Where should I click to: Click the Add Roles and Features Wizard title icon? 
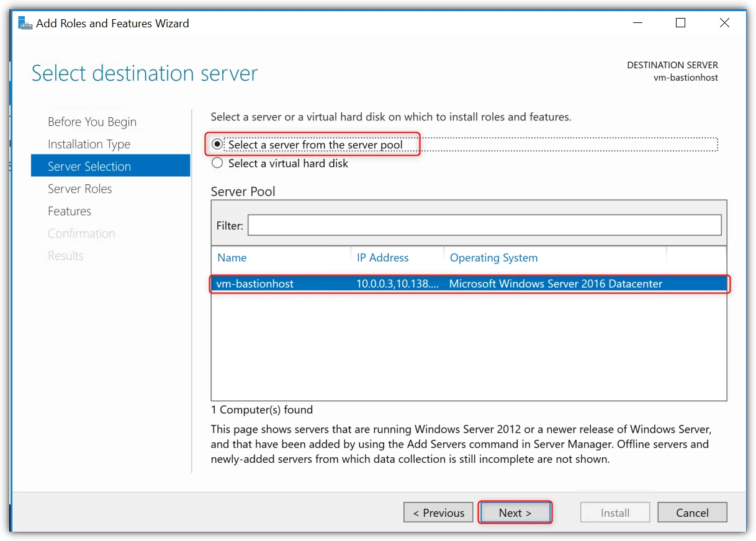[x=25, y=24]
